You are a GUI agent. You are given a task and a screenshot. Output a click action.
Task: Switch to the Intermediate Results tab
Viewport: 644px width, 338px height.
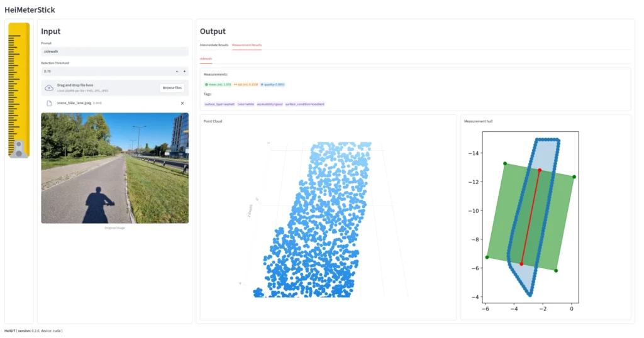coord(214,45)
